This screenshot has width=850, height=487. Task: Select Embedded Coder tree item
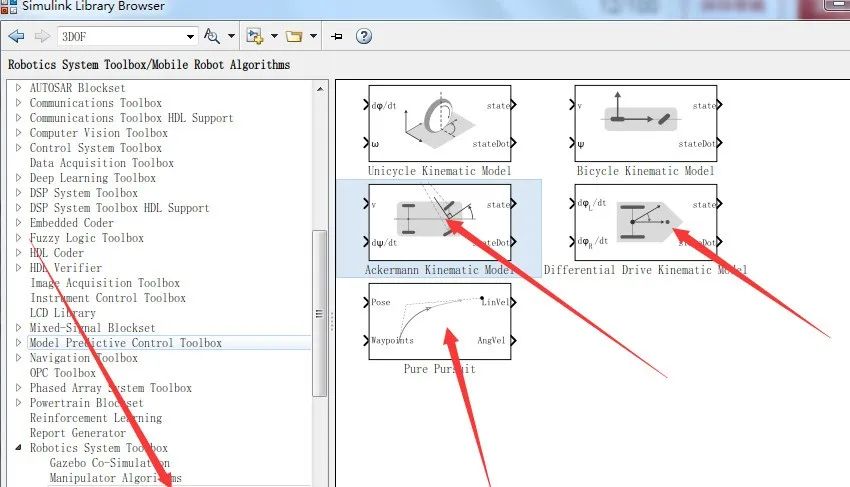pos(72,223)
